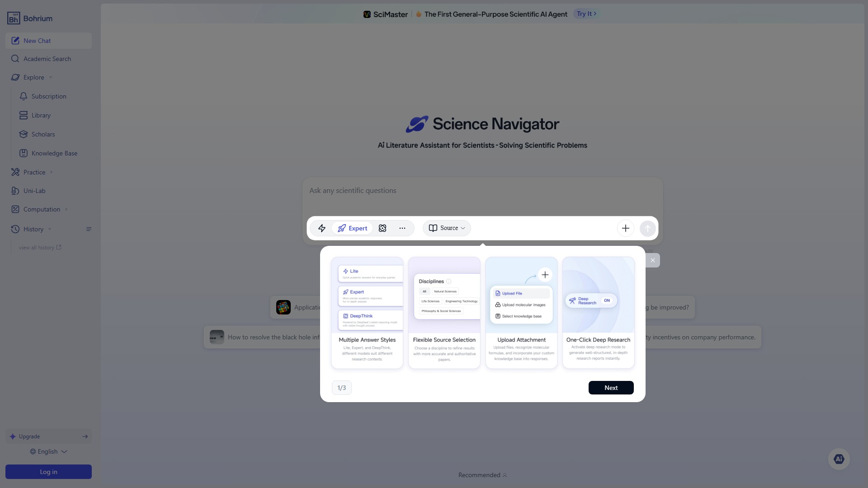Open the Library page
Image resolution: width=868 pixels, height=488 pixels.
pos(41,115)
